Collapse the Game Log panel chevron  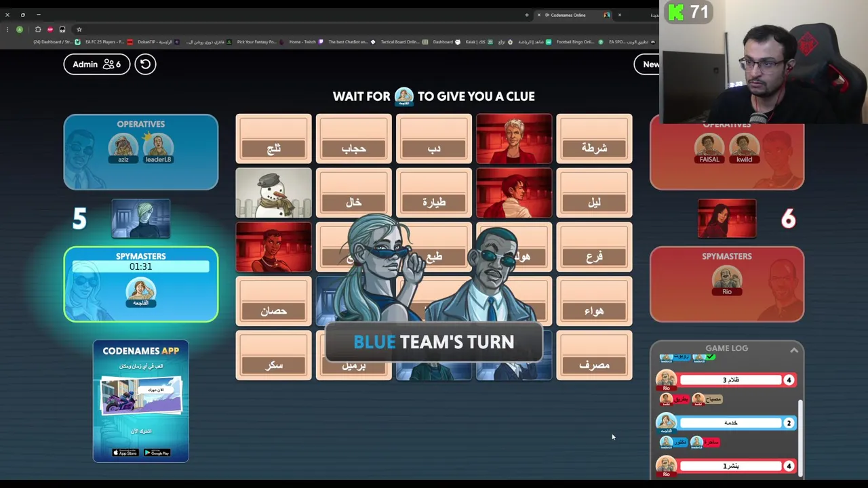(x=793, y=350)
